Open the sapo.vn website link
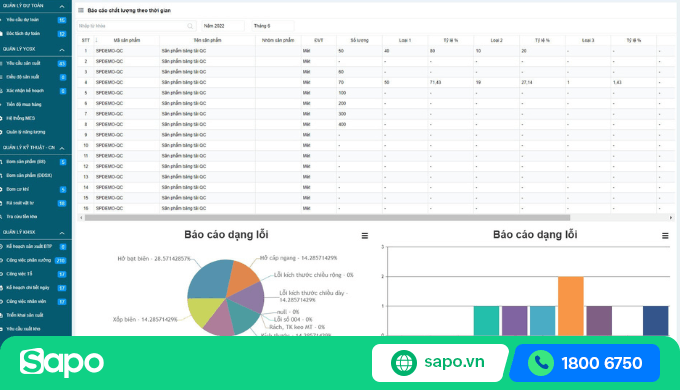 pos(439,363)
